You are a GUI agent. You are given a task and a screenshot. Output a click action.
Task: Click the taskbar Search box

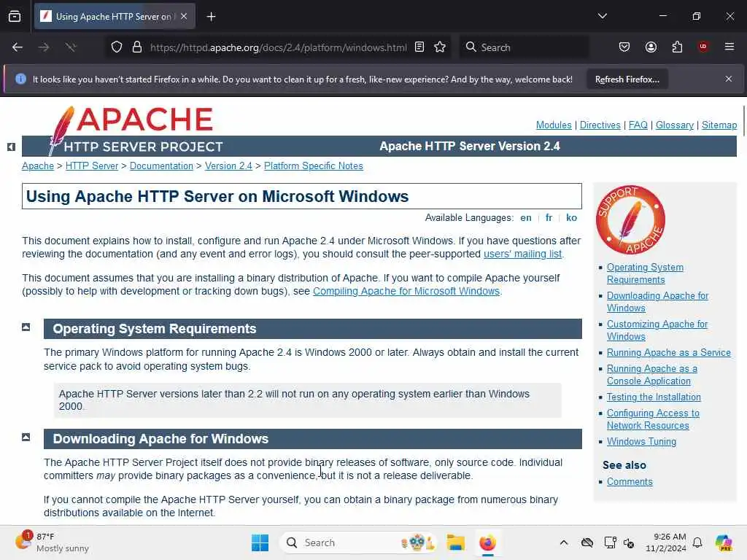tap(357, 542)
